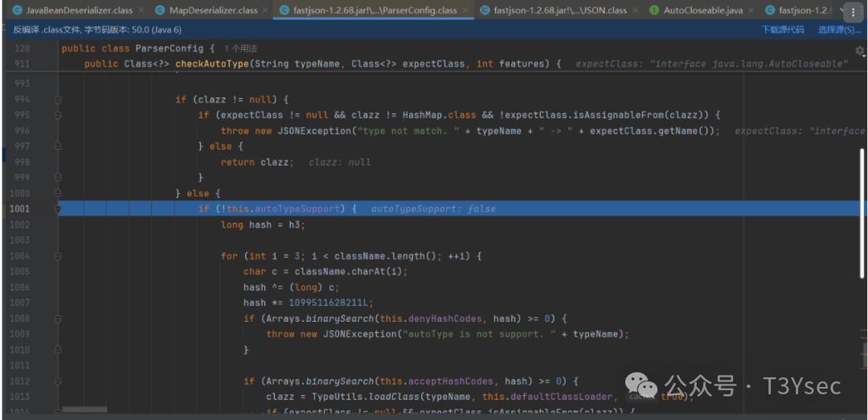Image resolution: width=868 pixels, height=420 pixels.
Task: Click the AutoCloseable.java interface icon
Action: (x=653, y=10)
